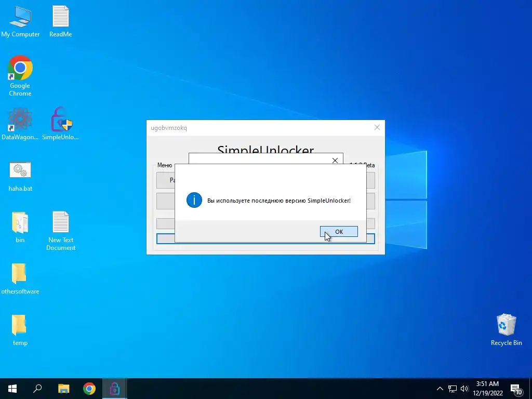Image resolution: width=532 pixels, height=399 pixels.
Task: Click the ugobvmzokq window title
Action: 169,128
